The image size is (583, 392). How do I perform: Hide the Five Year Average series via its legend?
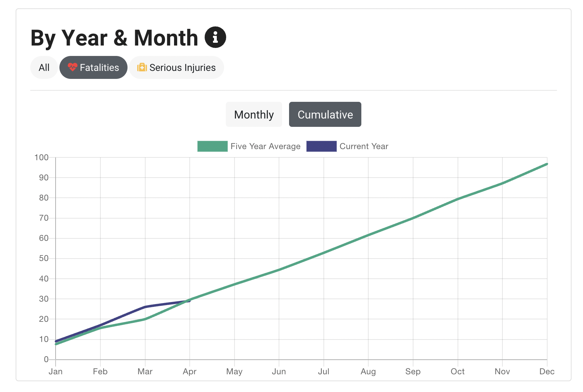(212, 146)
